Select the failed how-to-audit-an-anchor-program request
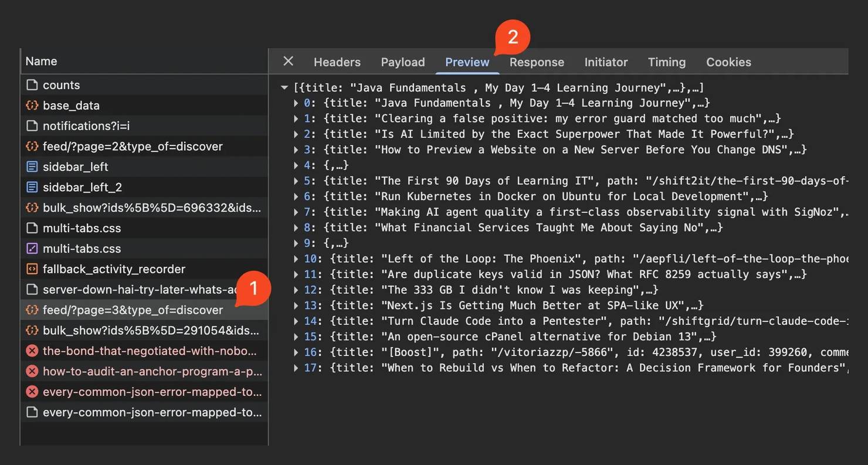Screen dimensions: 868x465 click(144, 371)
